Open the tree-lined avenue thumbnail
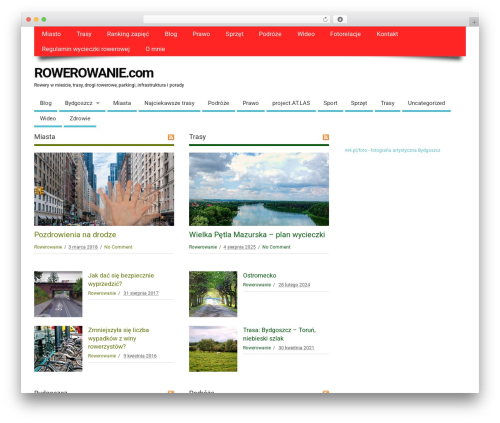This screenshot has height=423, width=500. coord(213,294)
